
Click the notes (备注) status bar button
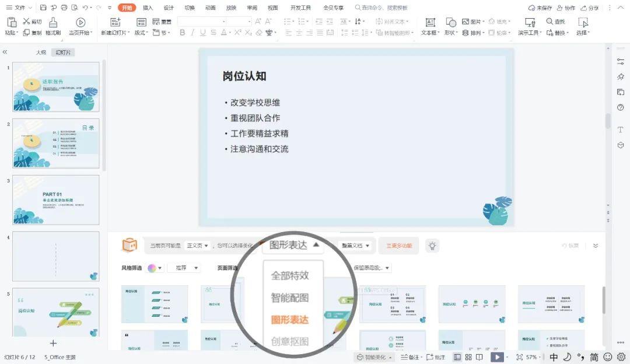point(411,357)
